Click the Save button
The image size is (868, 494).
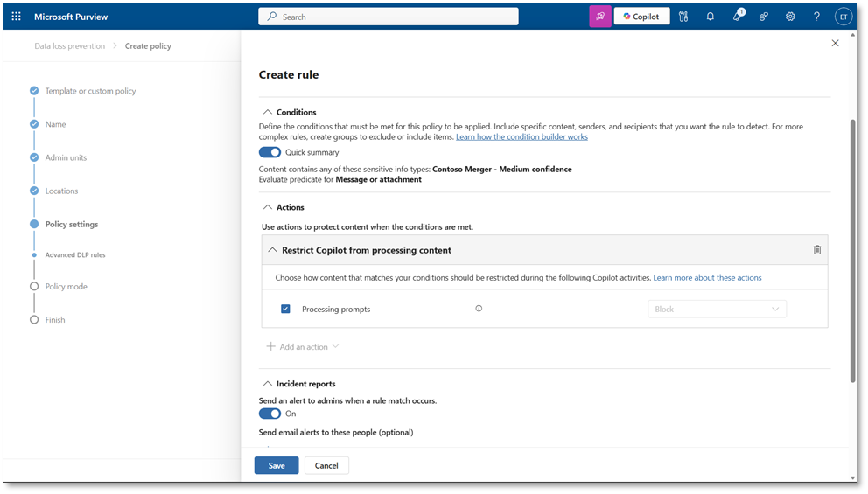pyautogui.click(x=276, y=465)
